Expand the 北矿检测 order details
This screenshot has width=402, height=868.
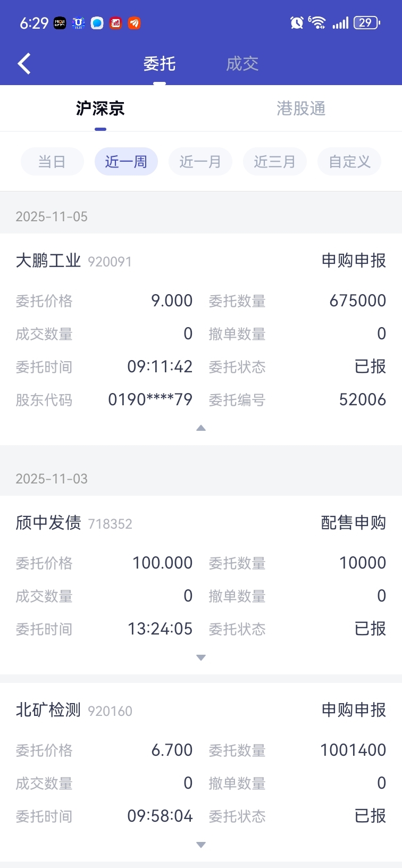click(201, 845)
